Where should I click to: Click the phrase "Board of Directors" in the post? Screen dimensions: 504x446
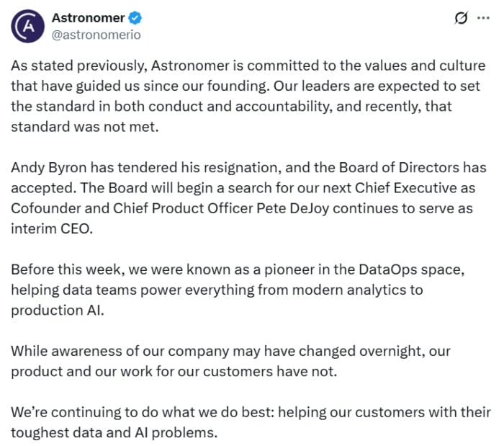coord(413,168)
